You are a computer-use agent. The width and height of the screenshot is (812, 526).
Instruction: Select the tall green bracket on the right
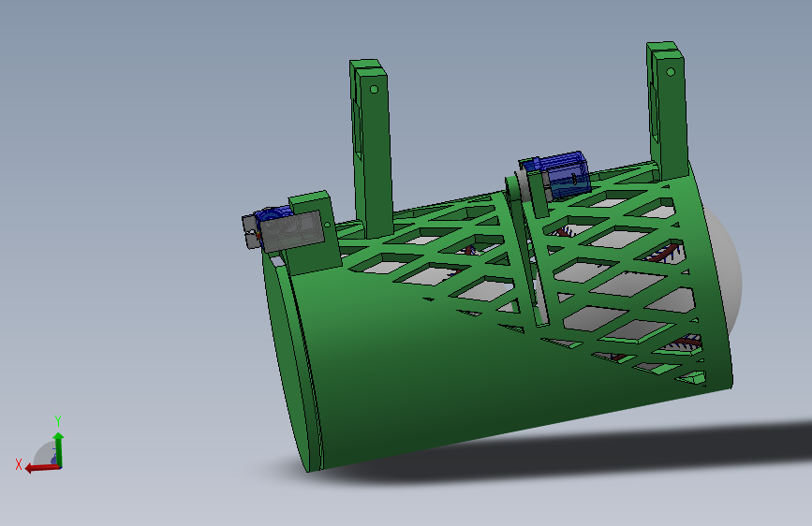pos(668,110)
